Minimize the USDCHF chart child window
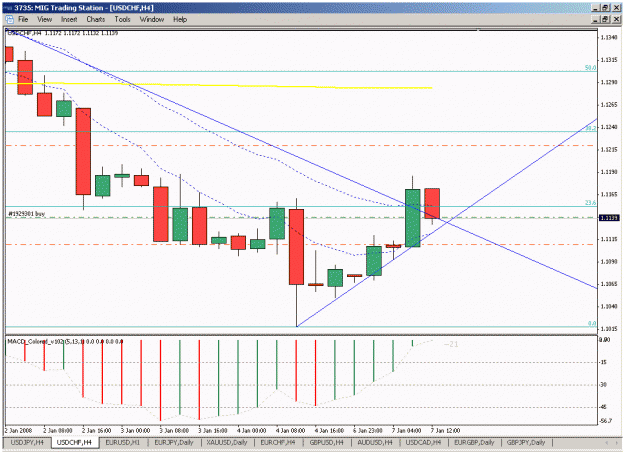 coord(596,19)
